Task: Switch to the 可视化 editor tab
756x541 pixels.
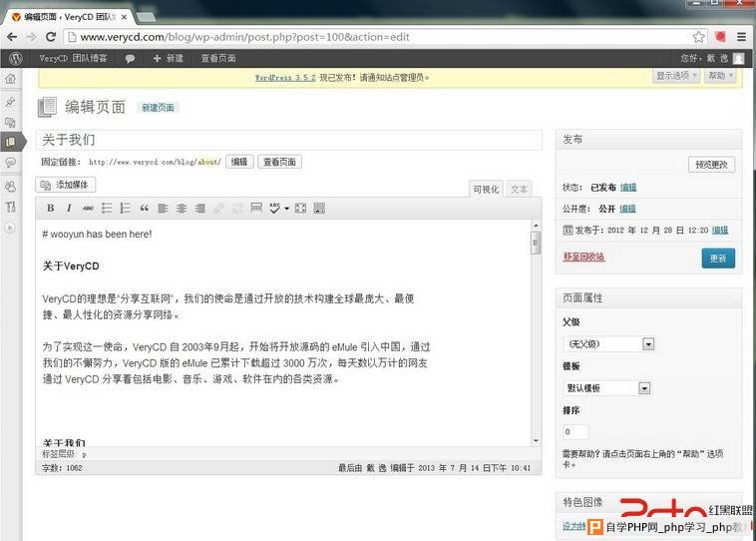Action: tap(486, 190)
